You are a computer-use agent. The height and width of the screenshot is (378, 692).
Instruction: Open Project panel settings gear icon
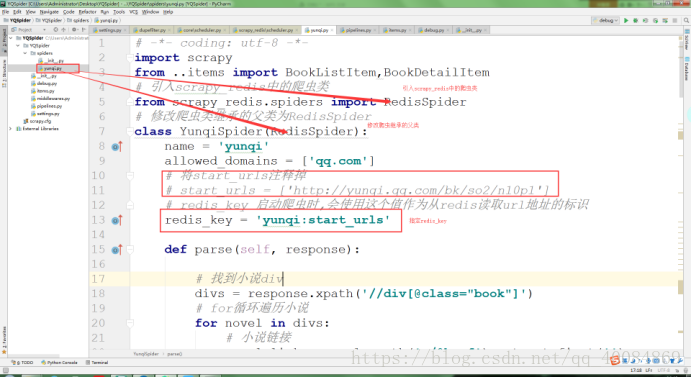click(x=74, y=30)
